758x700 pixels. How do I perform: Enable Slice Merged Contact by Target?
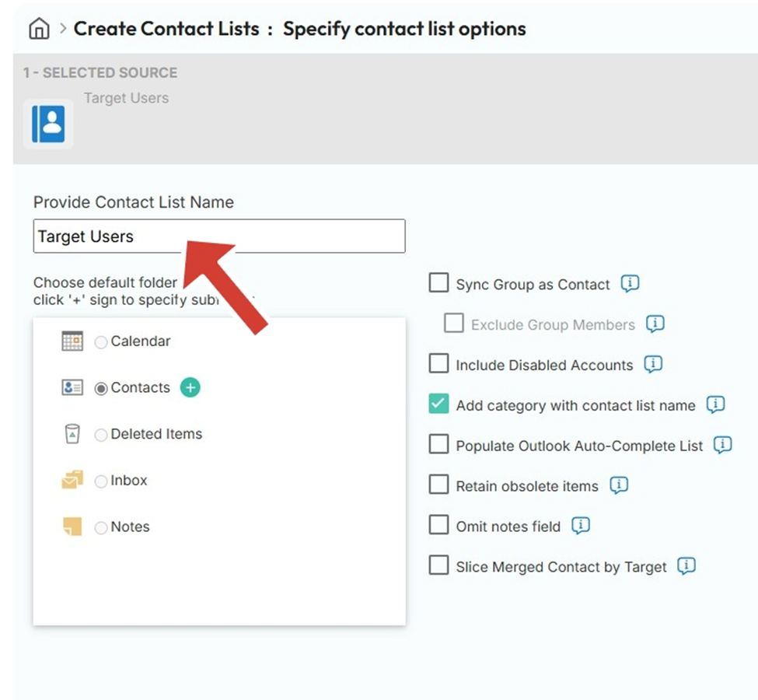438,565
